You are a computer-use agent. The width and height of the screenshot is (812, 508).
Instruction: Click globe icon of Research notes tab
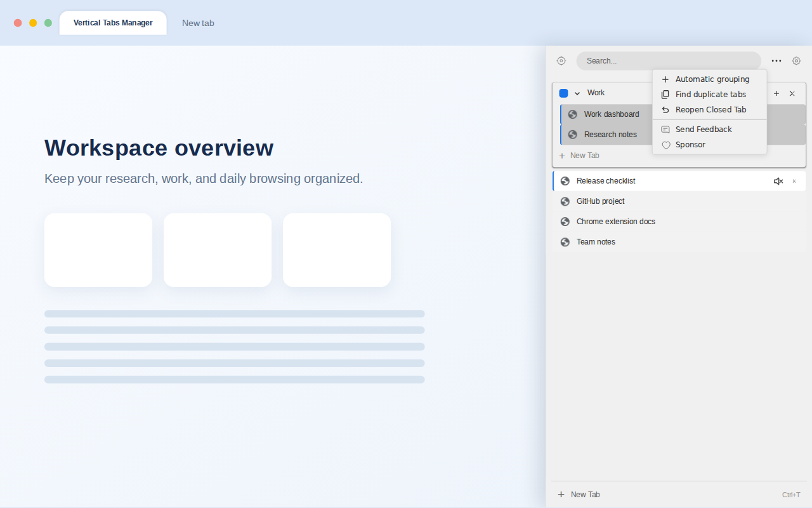pos(573,135)
